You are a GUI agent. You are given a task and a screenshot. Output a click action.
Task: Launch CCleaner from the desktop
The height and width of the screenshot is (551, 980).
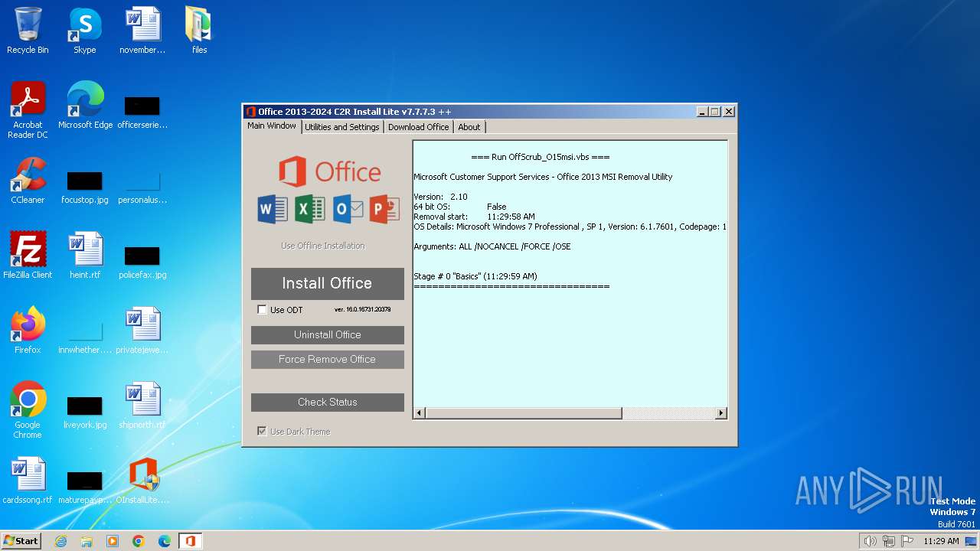click(28, 181)
